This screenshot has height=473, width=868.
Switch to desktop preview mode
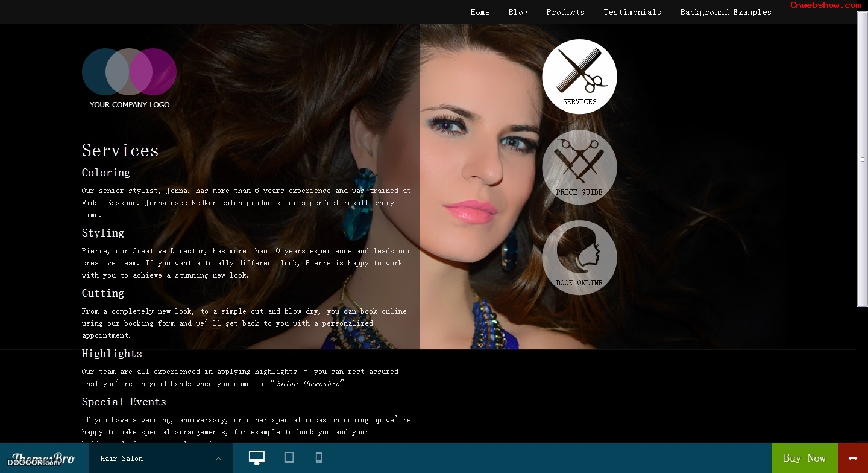[257, 458]
